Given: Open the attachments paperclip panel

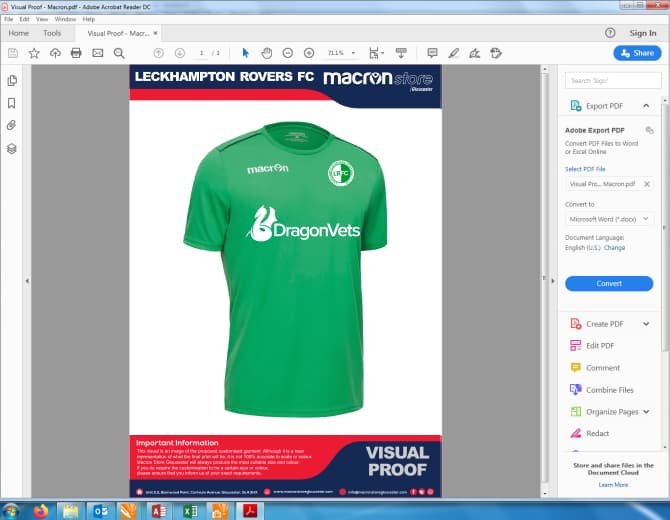Looking at the screenshot, I should (12, 125).
